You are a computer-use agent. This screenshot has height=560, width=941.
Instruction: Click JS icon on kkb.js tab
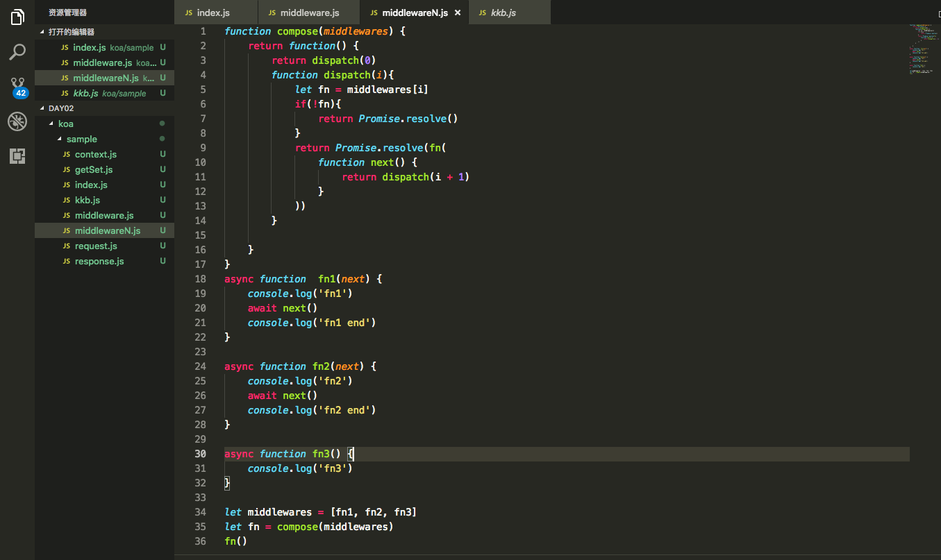point(483,13)
